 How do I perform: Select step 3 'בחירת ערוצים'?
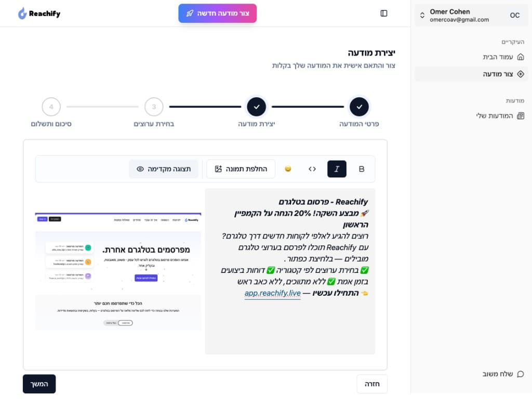tap(154, 107)
